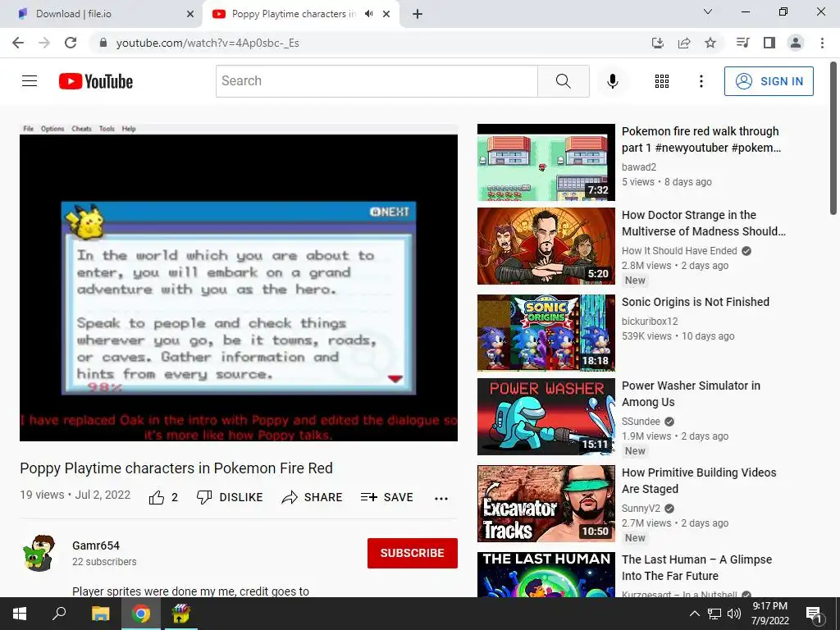Open the bickuribox12 channel name
This screenshot has height=630, width=840.
click(650, 321)
